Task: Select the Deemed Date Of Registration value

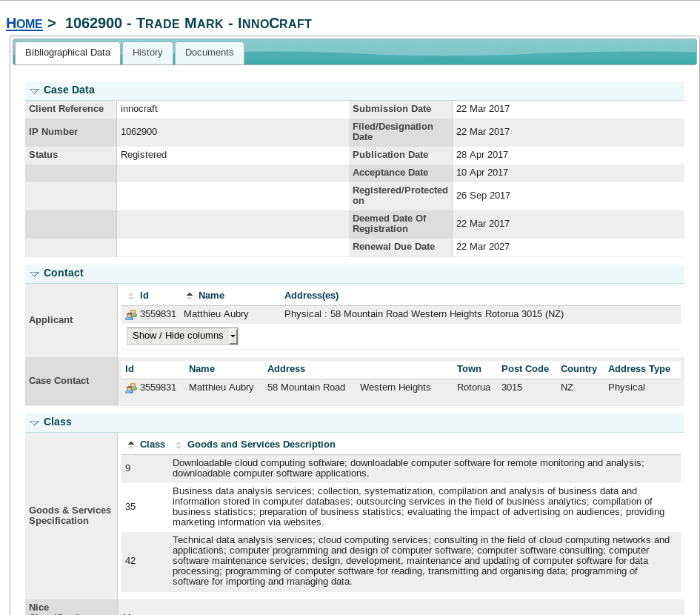Action: (482, 224)
